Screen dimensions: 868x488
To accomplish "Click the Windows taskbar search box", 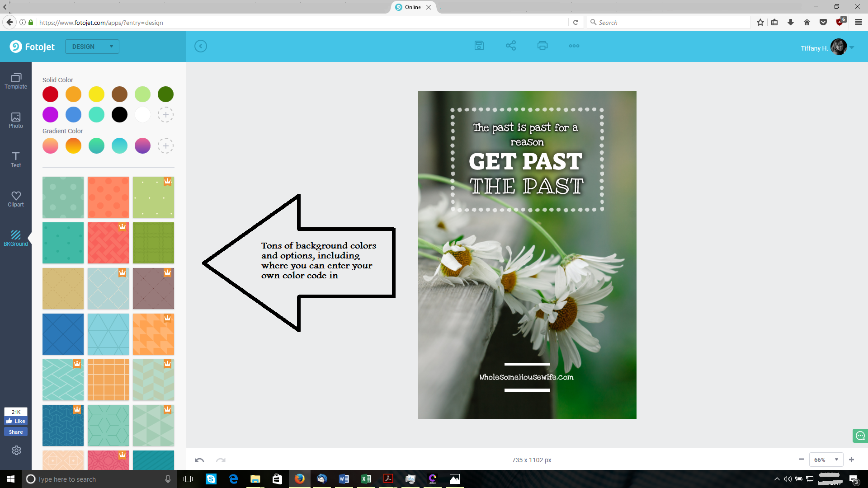I will tap(99, 479).
